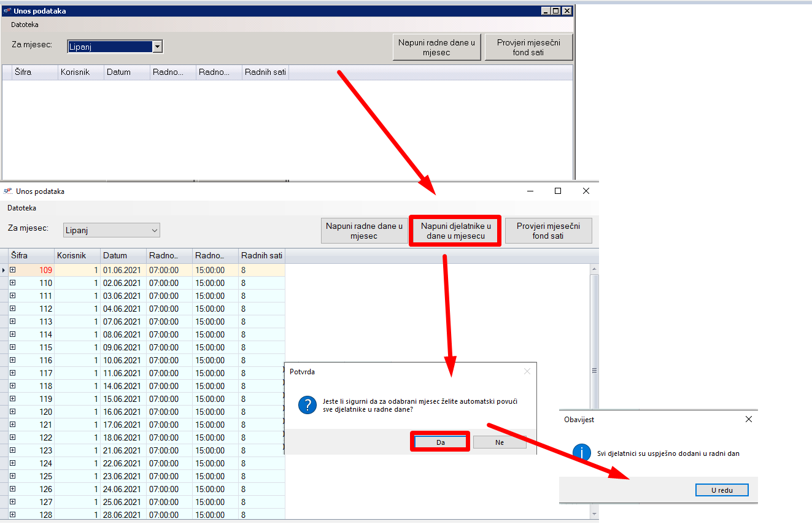Click 'Provjeri mjesečni fond sati' in the lower window
The image size is (812, 524).
(548, 231)
